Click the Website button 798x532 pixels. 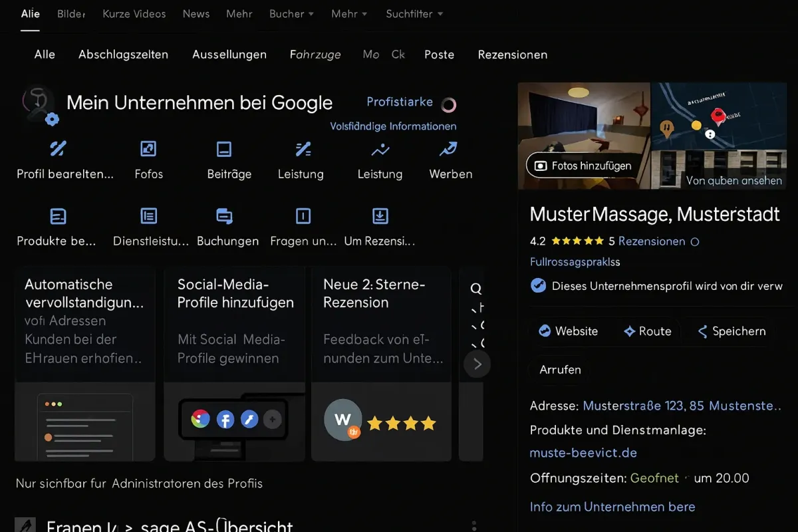568,331
